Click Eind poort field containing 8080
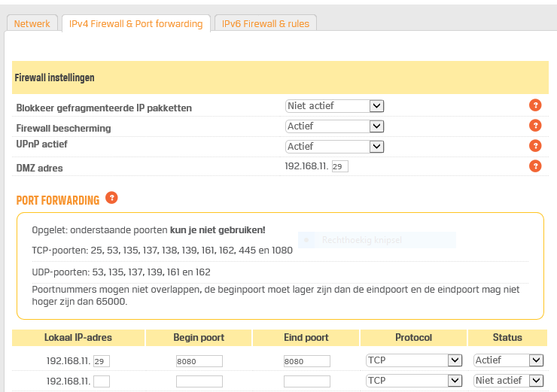 click(x=306, y=361)
